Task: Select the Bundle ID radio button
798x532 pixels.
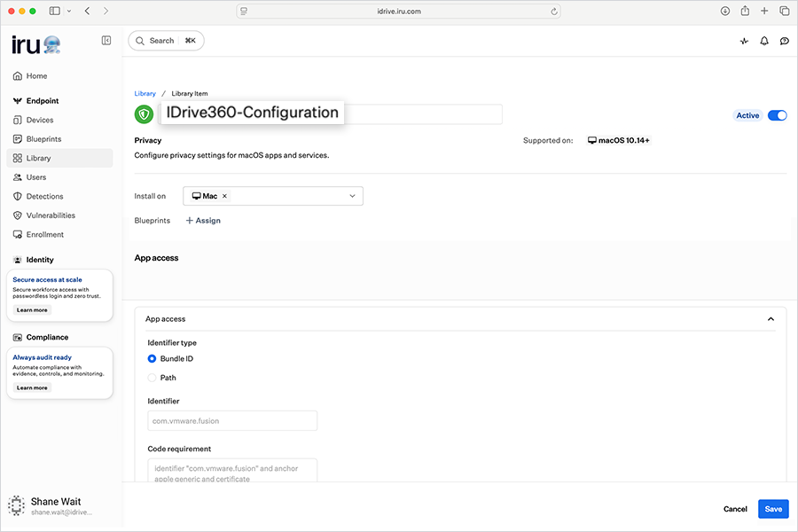Action: [x=152, y=359]
